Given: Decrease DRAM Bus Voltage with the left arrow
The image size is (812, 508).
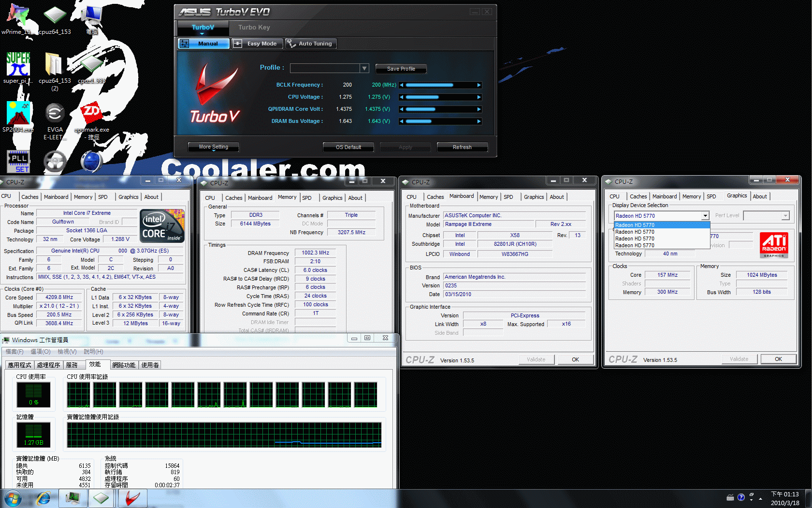Looking at the screenshot, I should pos(401,121).
